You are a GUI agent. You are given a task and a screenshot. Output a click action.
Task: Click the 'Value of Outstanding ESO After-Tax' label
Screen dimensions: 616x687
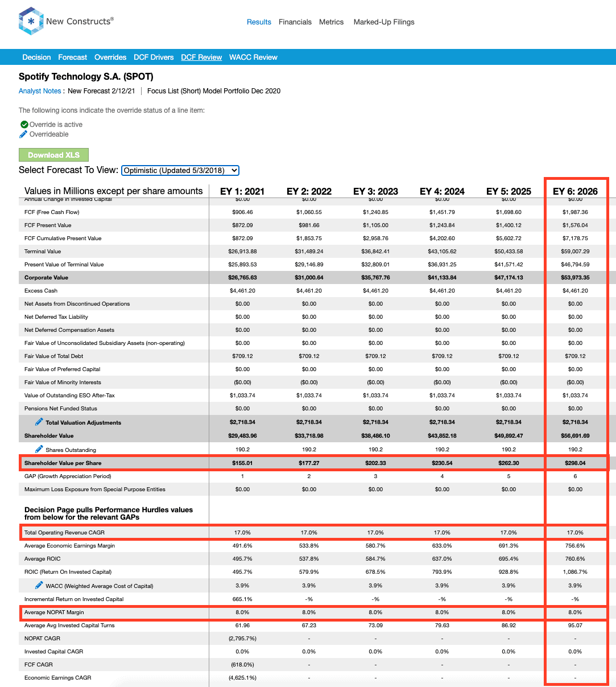point(69,396)
